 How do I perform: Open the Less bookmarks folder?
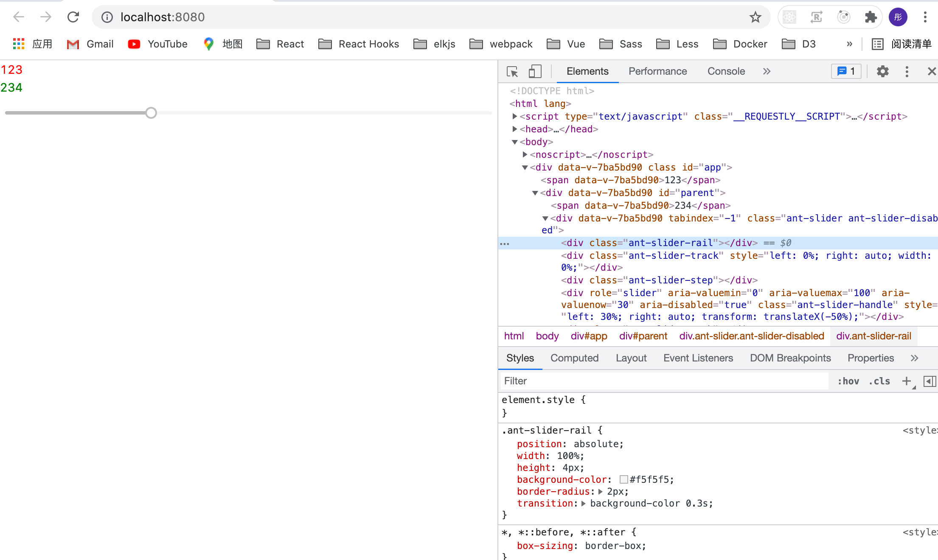pos(677,44)
